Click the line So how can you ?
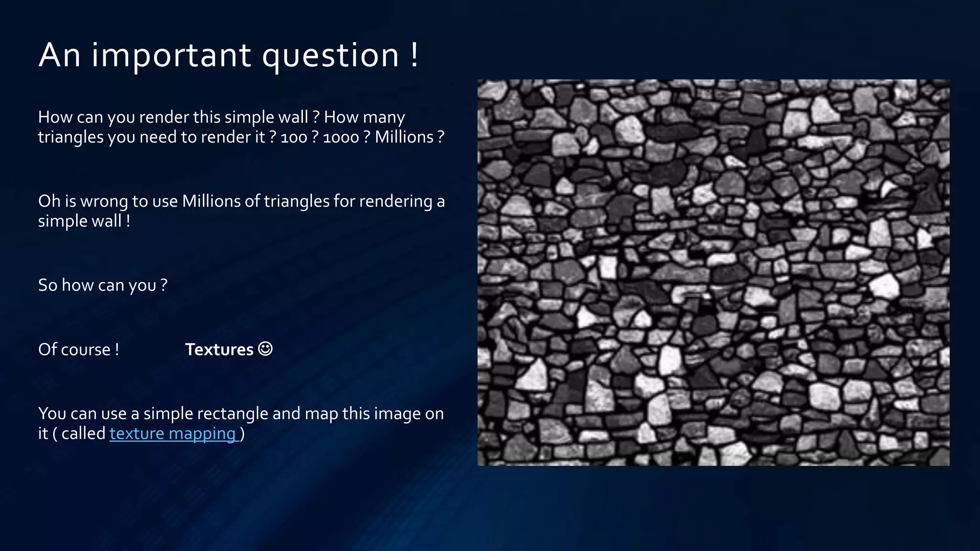The image size is (980, 551). [102, 285]
